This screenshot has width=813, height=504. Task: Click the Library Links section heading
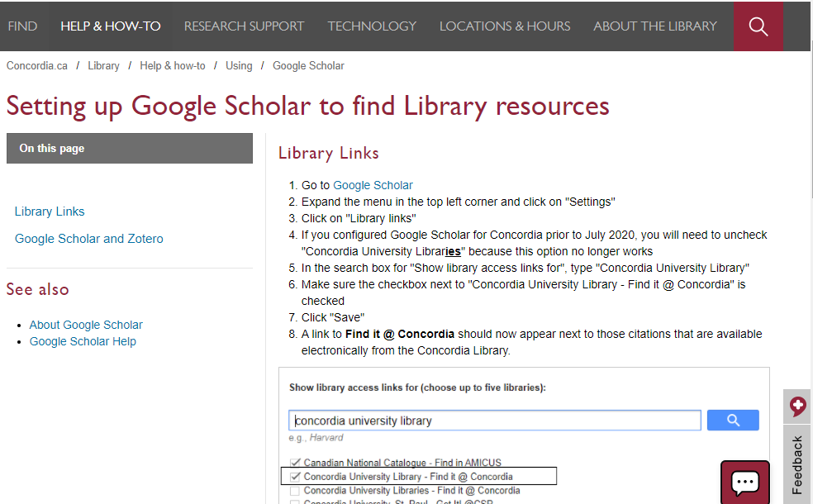[328, 153]
